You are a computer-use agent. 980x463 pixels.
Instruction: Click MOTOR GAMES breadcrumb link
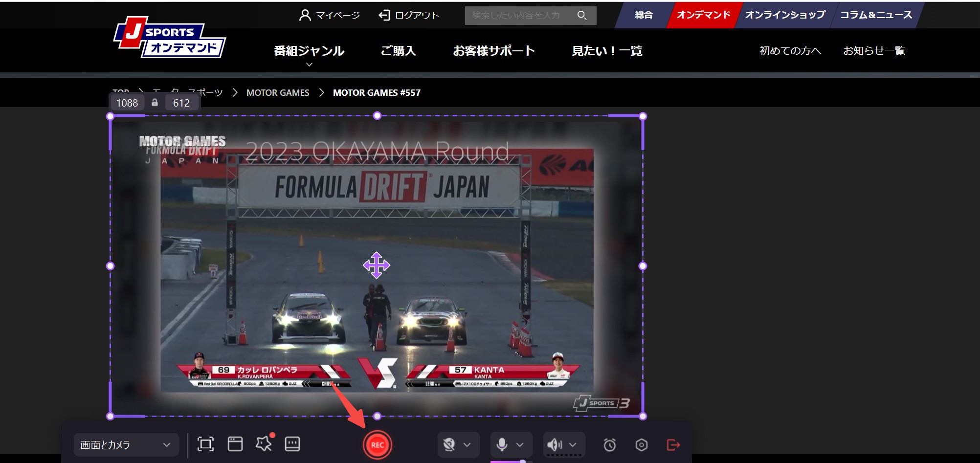278,92
